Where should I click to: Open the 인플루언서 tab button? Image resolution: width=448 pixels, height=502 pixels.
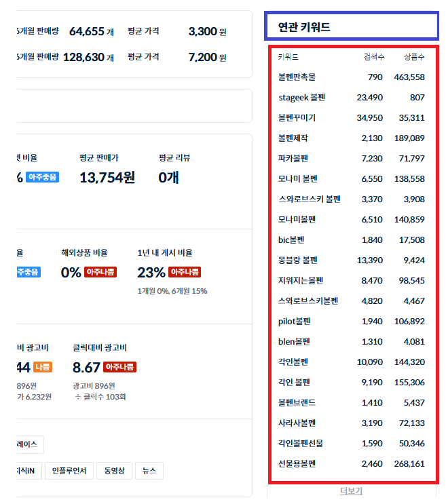click(x=69, y=471)
